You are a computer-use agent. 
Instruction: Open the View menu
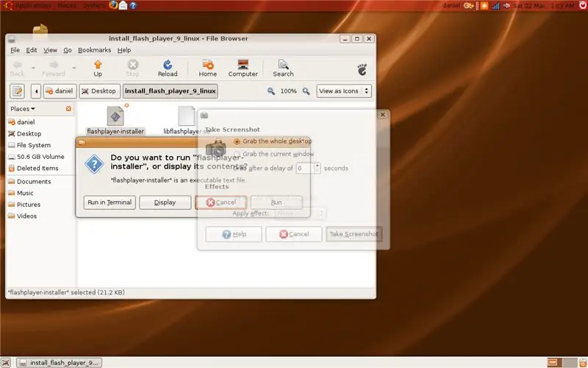(x=50, y=50)
